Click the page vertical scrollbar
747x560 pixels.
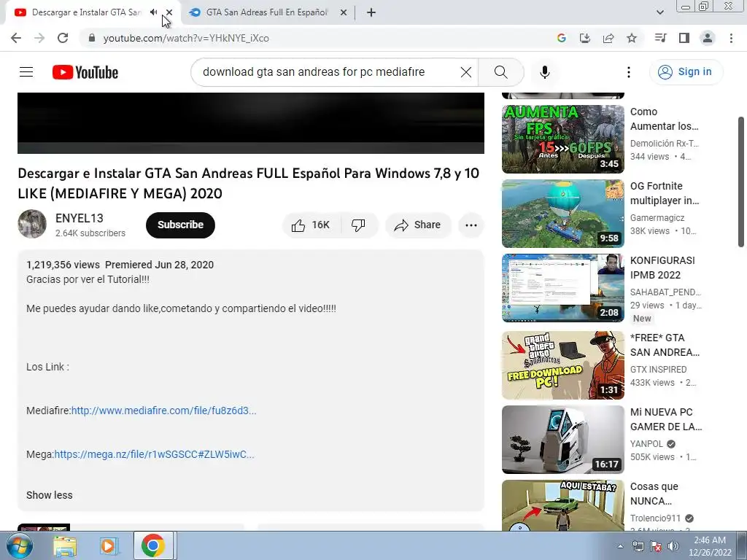[x=741, y=182]
